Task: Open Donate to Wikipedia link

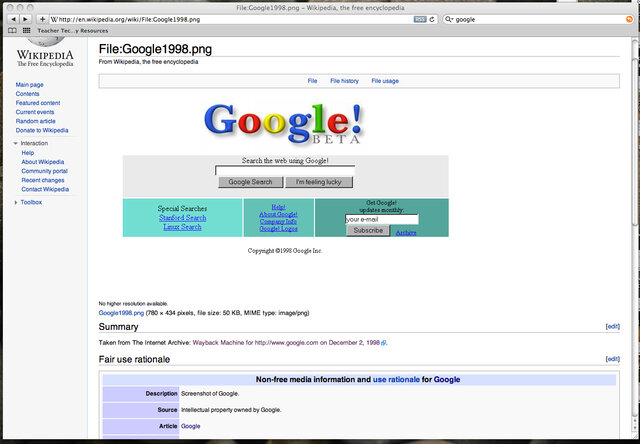Action: point(42,131)
